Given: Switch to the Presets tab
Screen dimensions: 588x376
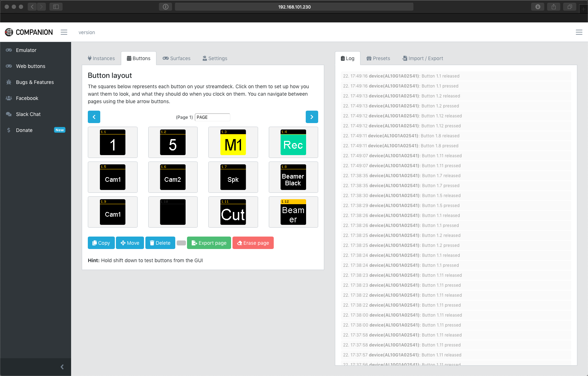Looking at the screenshot, I should coord(378,58).
